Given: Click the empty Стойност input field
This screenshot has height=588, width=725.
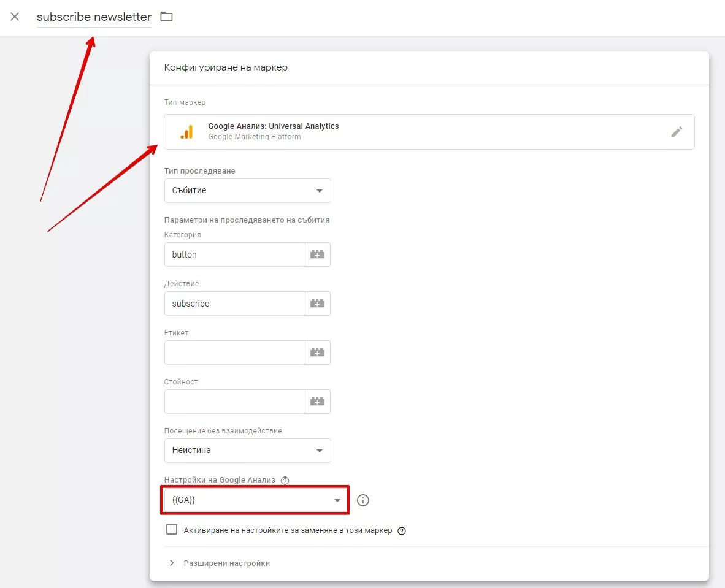Looking at the screenshot, I should (x=234, y=401).
